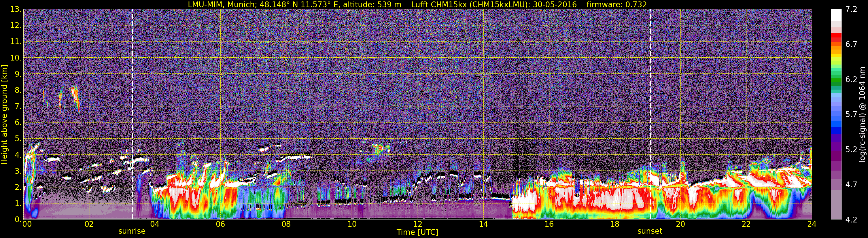868x238 pixels.
Task: Click the 'Time [UTC]' axis label
Action: [417, 232]
